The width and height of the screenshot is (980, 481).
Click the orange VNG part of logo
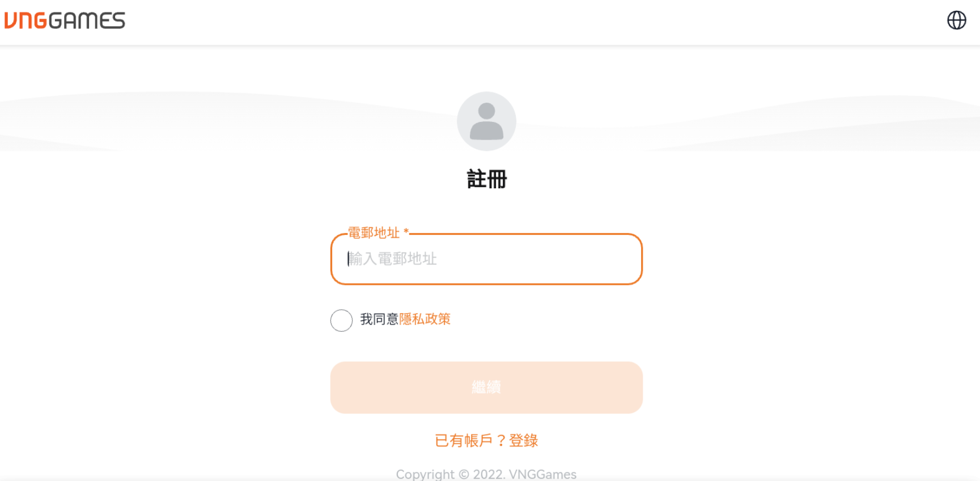point(26,21)
